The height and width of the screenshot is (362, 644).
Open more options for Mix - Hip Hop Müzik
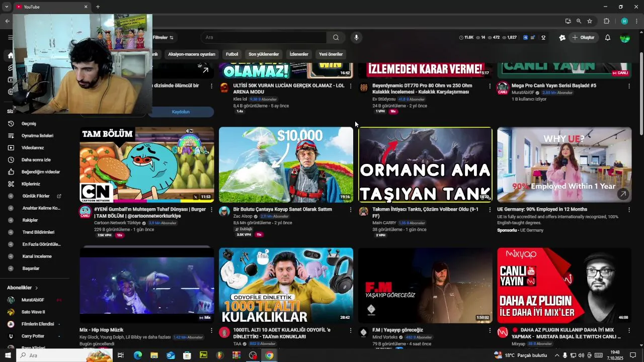coord(211,330)
